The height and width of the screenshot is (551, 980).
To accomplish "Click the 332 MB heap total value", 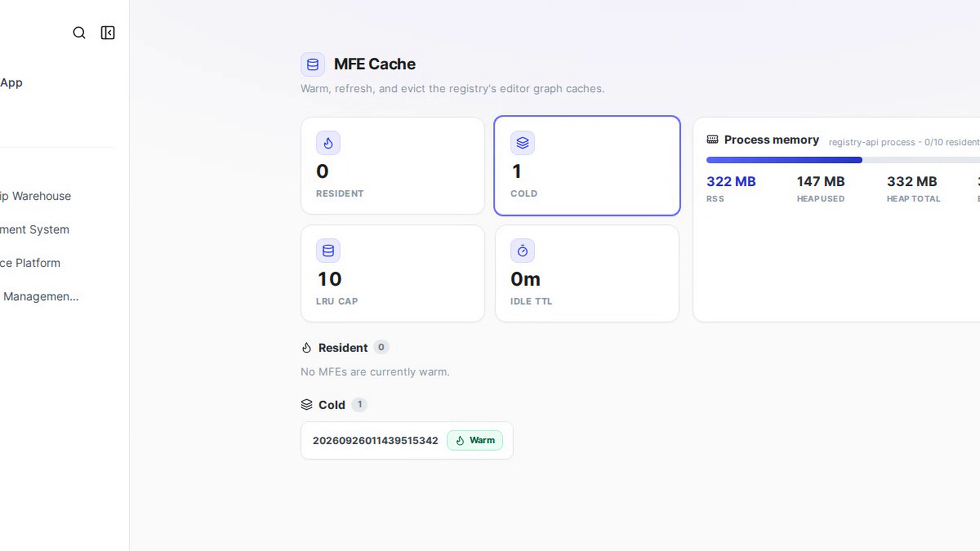I will [912, 182].
